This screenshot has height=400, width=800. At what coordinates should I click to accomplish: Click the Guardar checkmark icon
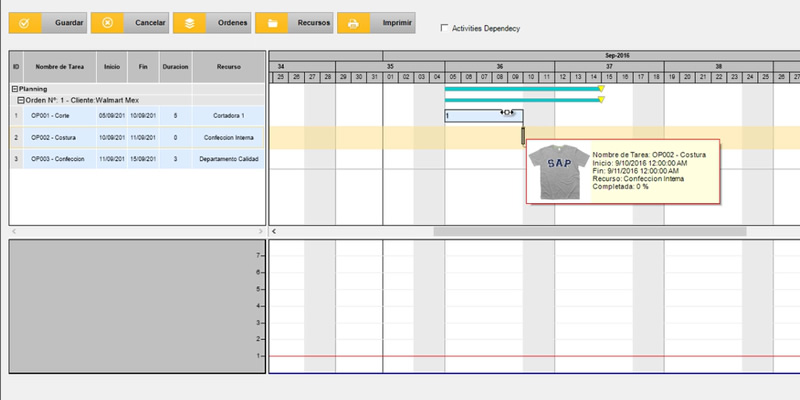pyautogui.click(x=26, y=22)
